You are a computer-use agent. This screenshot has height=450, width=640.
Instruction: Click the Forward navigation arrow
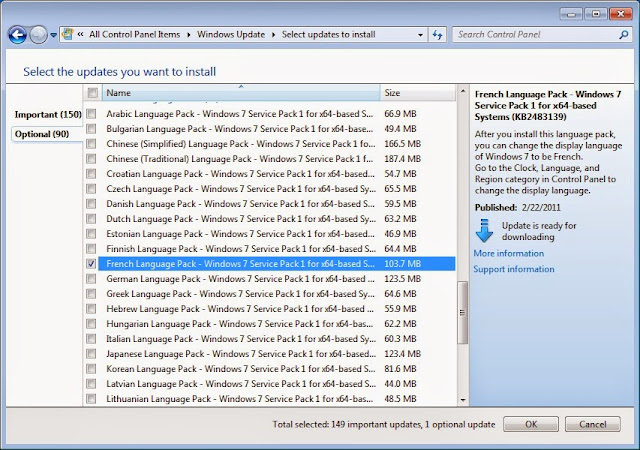click(x=38, y=35)
